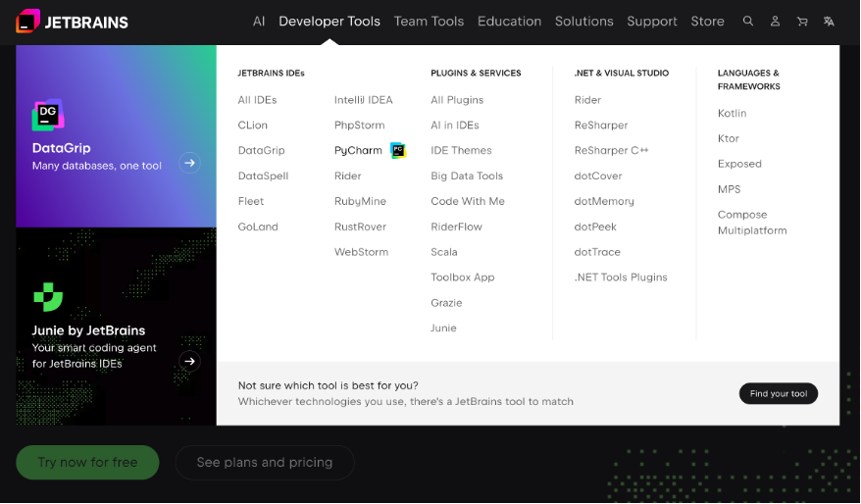Open the AI in IDEs link

click(x=455, y=126)
